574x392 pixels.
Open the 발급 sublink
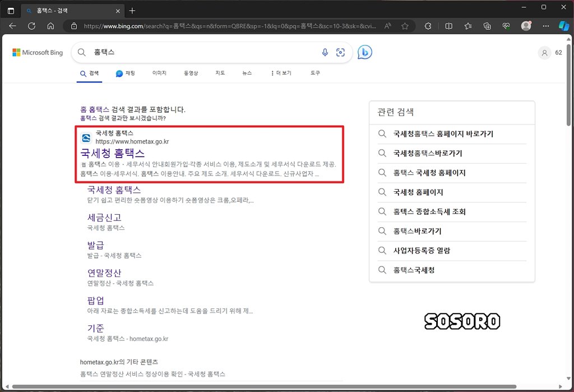coord(95,245)
